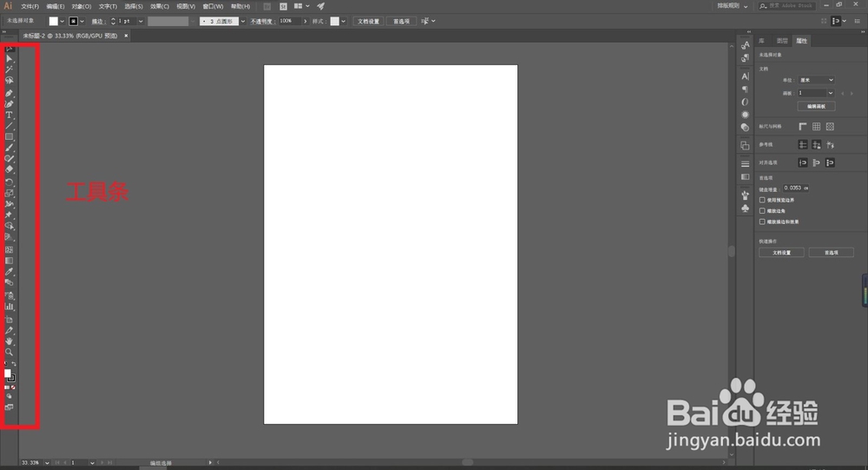Screen dimensions: 868x470
Task: Toggle lock guides icon
Action: coord(817,145)
